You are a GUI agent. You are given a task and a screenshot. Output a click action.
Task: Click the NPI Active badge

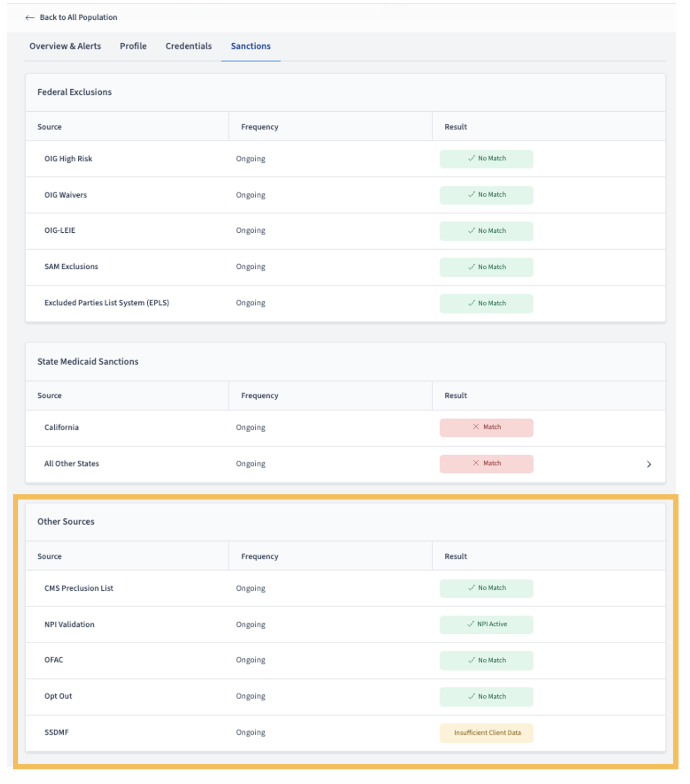(x=486, y=624)
